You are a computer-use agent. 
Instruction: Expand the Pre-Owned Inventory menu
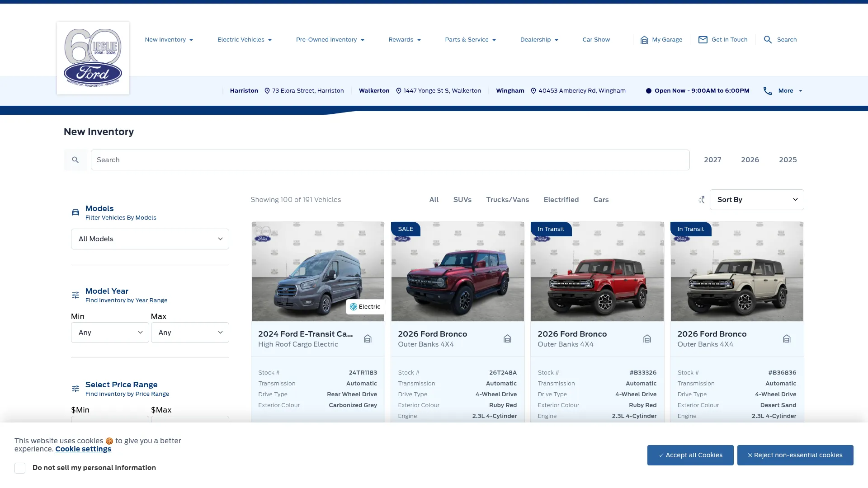330,40
